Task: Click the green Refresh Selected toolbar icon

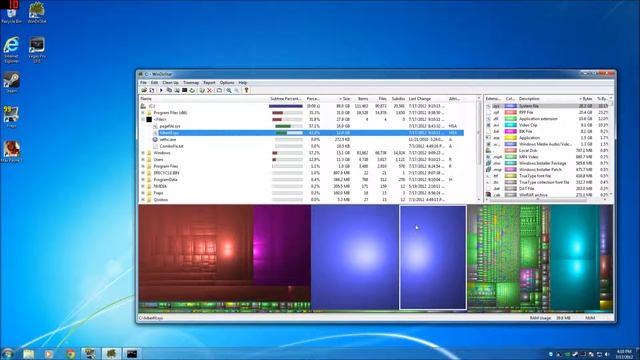Action: [x=192, y=90]
